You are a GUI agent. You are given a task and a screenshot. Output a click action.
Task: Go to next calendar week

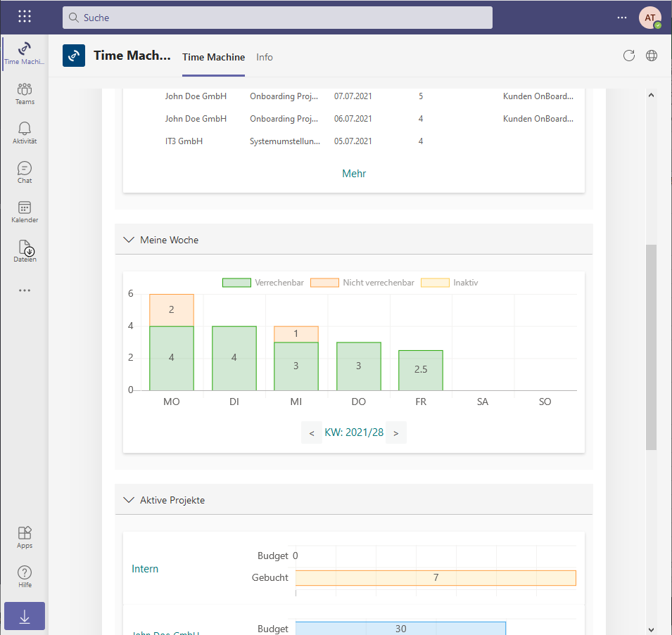pyautogui.click(x=396, y=433)
